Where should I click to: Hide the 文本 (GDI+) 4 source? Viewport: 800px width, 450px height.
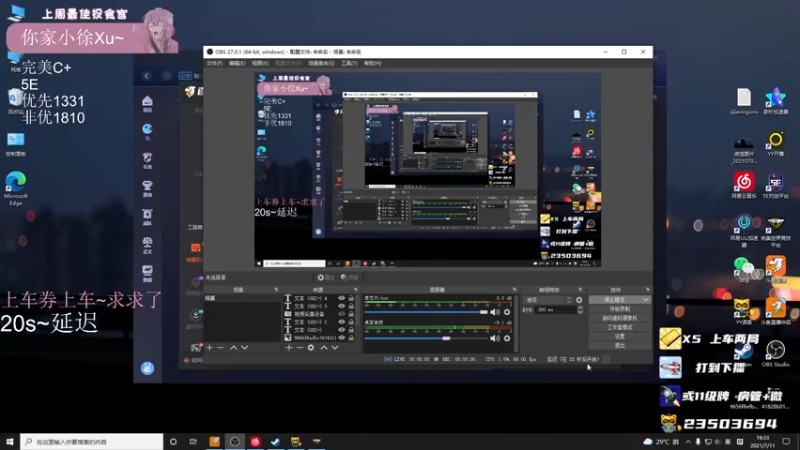[x=342, y=298]
